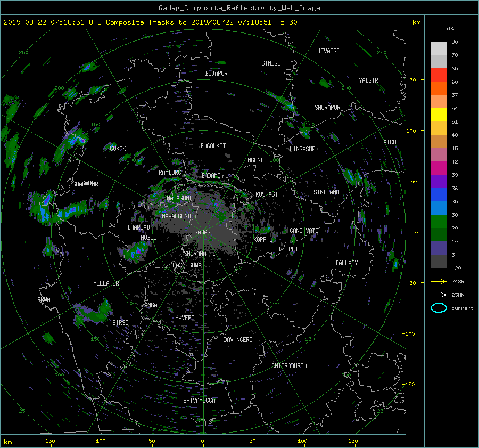Click the HUBLI city label
The image size is (479, 448).
tap(148, 238)
